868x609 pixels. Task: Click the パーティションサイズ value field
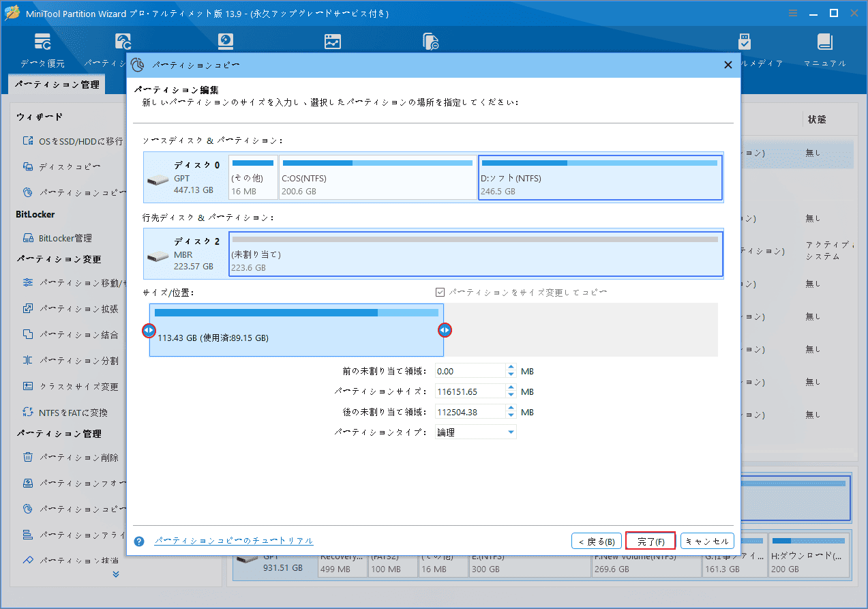coord(470,391)
